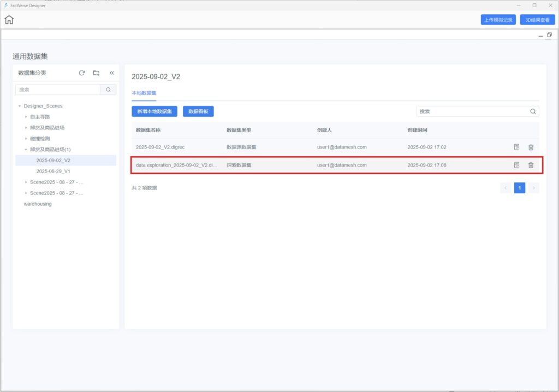Viewport: 559px width, 392px height.
Task: Click the 创建人 column header
Action: [324, 130]
